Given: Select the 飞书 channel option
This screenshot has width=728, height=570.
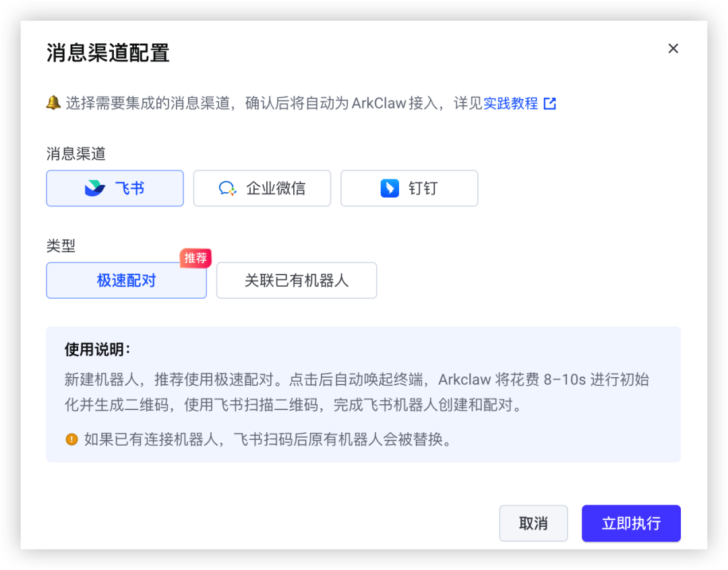Looking at the screenshot, I should pyautogui.click(x=115, y=188).
